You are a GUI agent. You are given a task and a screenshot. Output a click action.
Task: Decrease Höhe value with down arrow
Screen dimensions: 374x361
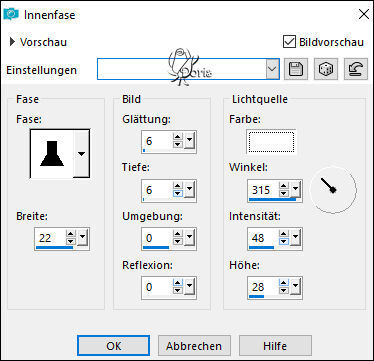(284, 291)
